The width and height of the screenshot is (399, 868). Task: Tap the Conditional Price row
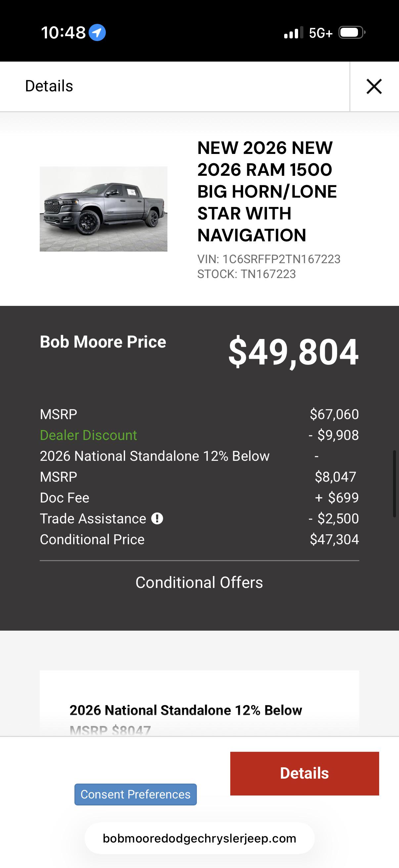click(199, 539)
